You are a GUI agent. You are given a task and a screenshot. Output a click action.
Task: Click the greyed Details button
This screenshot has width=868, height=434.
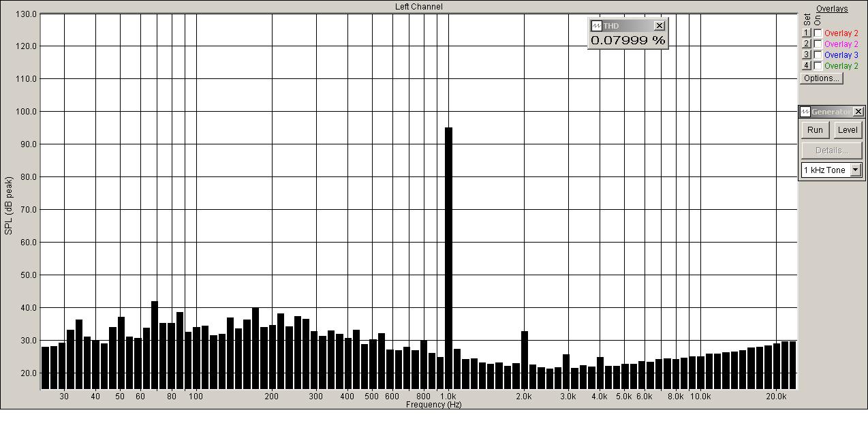click(x=831, y=151)
